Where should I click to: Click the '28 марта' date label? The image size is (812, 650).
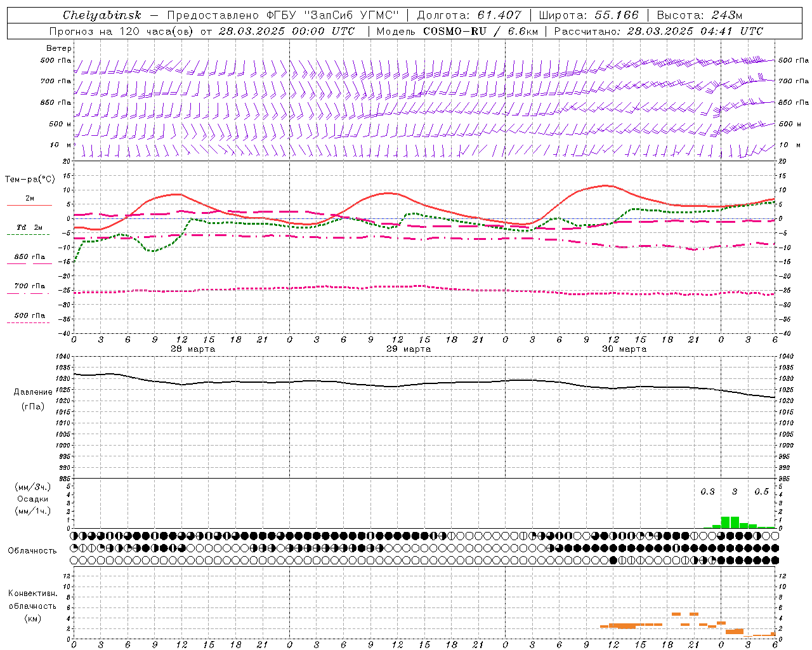(x=193, y=348)
